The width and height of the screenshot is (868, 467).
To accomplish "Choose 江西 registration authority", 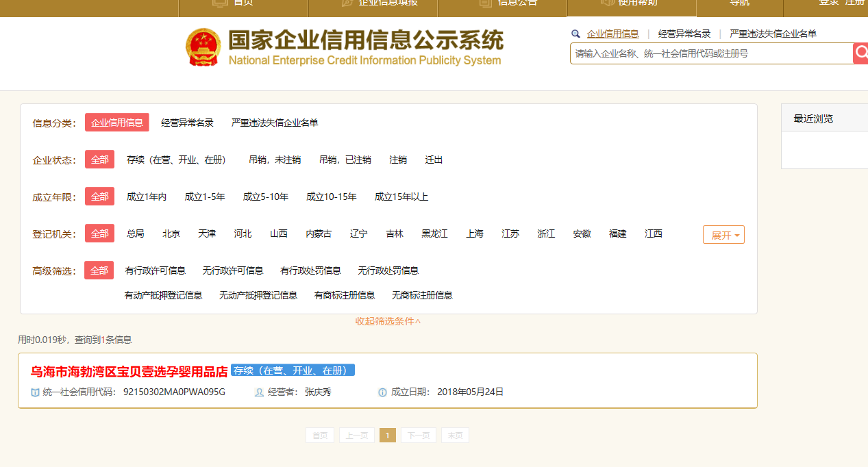I will [654, 233].
